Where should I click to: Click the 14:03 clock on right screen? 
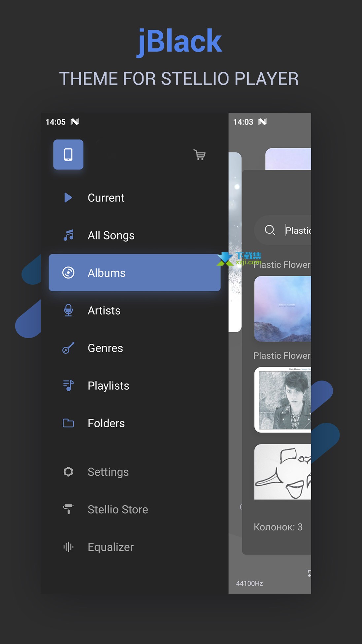click(x=243, y=122)
